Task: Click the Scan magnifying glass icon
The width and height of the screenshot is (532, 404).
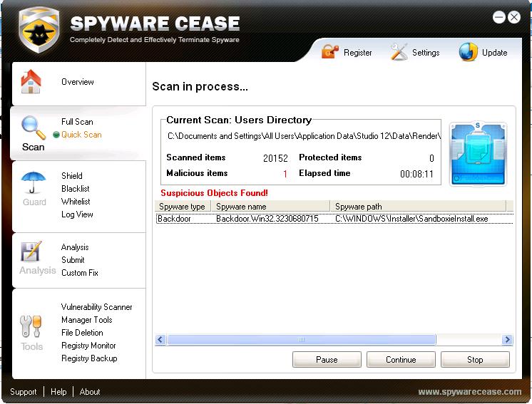Action: (x=34, y=128)
